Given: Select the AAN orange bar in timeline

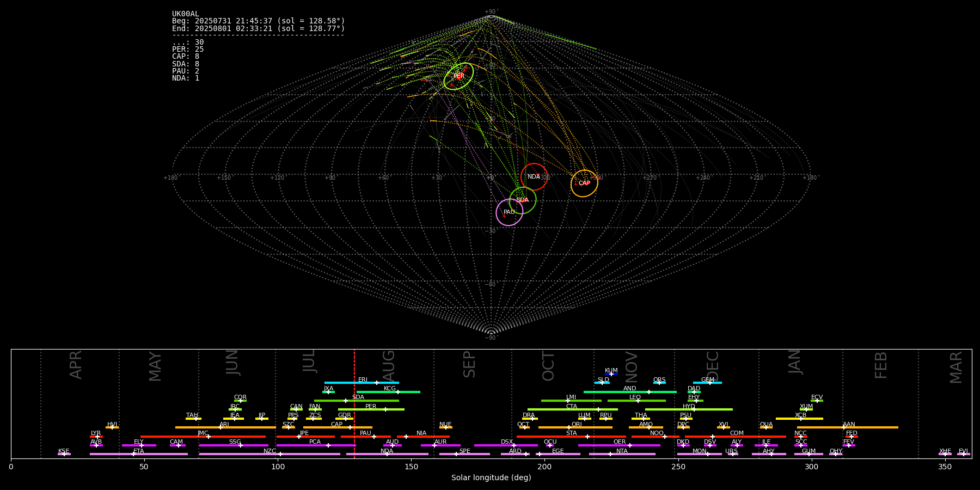Looking at the screenshot, I should point(848,427).
